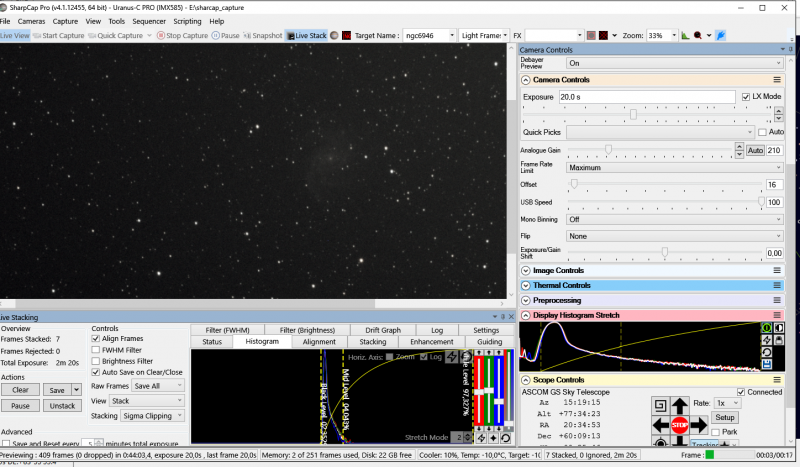Open the Camera Controls hamburger menu
The width and height of the screenshot is (800, 467).
777,80
